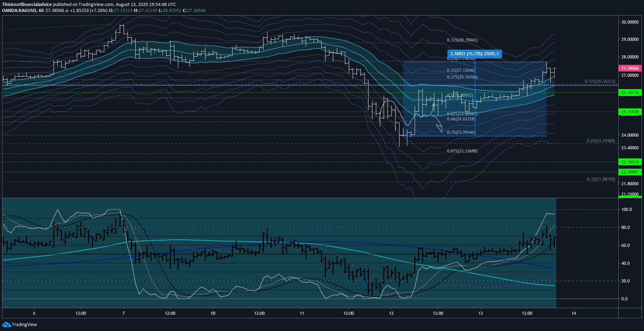This screenshot has width=644, height=331.
Task: Click the author name Thisisnotfinancialadvice
Action: click(x=27, y=5)
